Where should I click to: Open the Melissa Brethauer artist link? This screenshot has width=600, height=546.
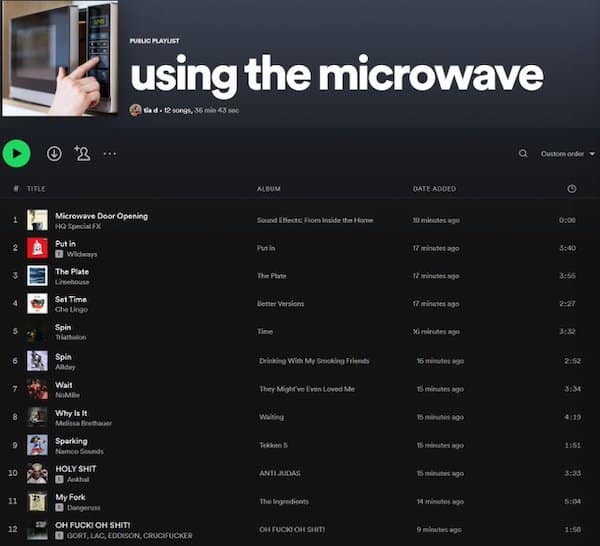click(83, 423)
